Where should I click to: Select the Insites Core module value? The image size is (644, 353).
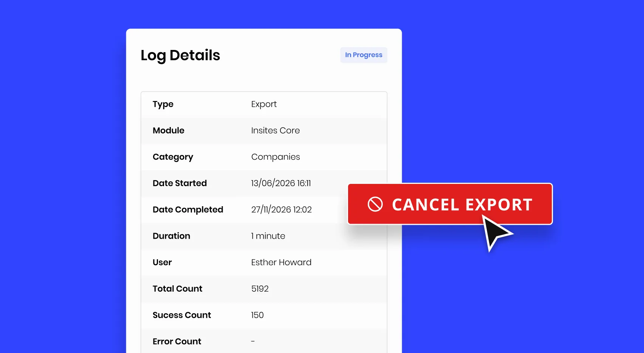276,131
